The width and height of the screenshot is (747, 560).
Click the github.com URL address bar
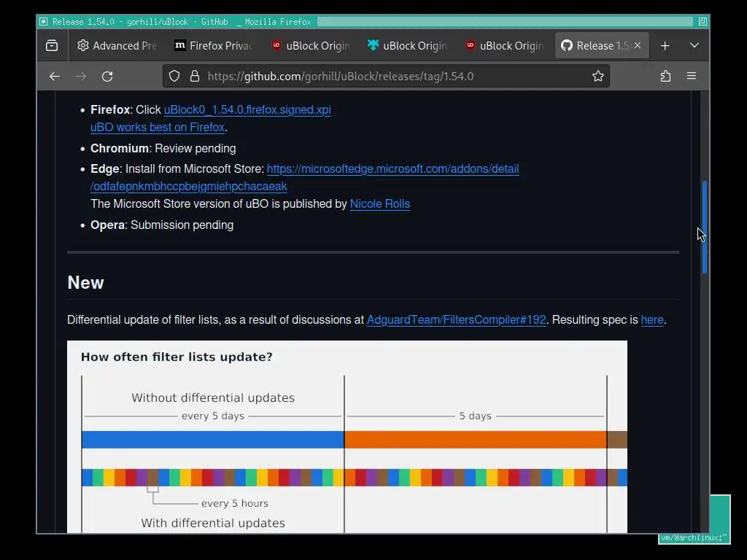386,76
